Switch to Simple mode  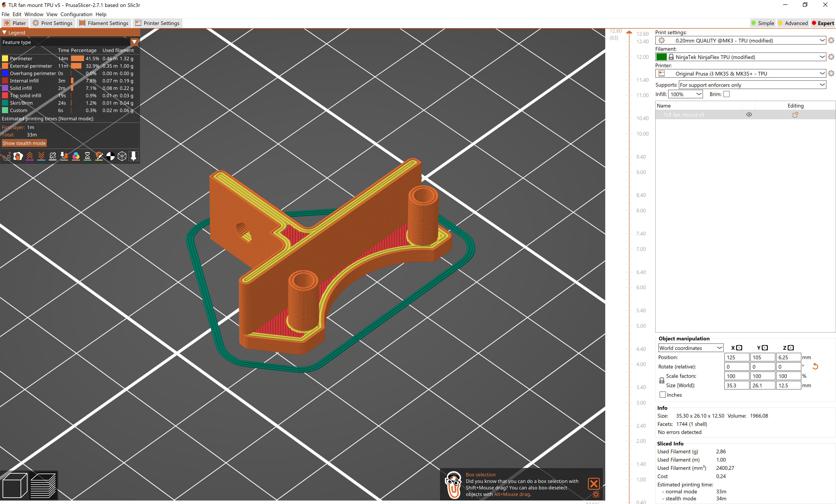762,23
